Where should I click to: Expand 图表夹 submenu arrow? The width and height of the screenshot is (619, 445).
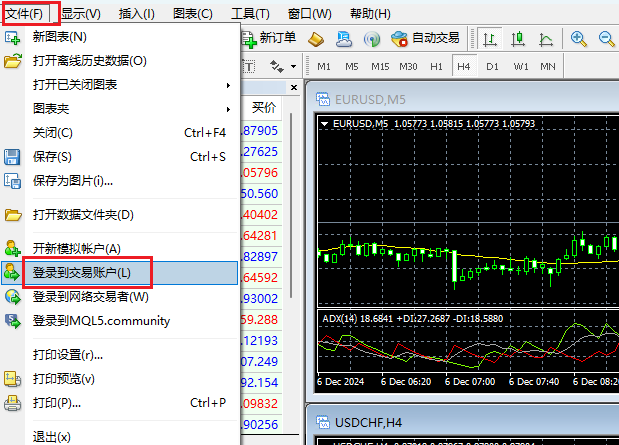pyautogui.click(x=228, y=109)
